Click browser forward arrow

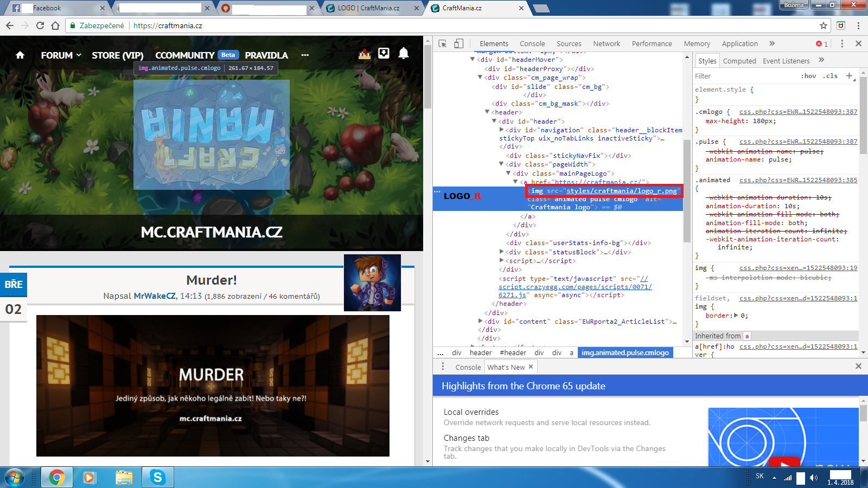tap(25, 25)
